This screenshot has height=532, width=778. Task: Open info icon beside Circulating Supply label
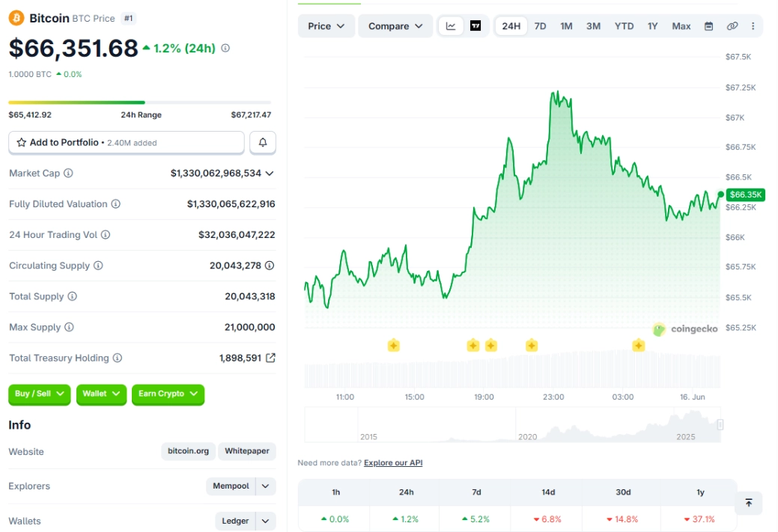(x=98, y=266)
